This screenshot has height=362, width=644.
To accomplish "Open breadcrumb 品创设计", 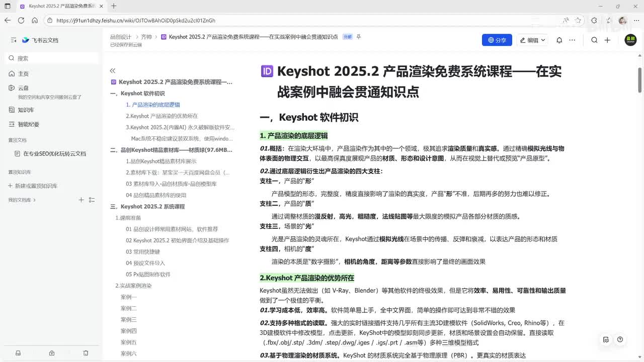I will coord(121,37).
